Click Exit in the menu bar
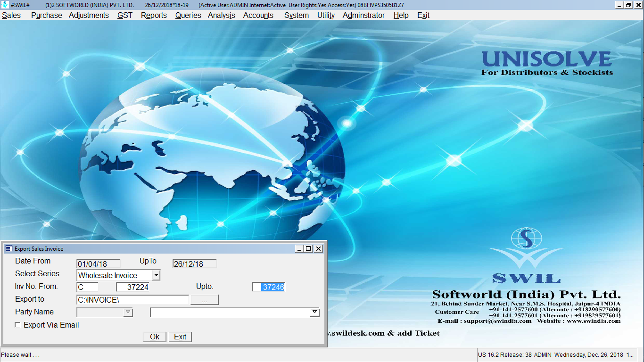This screenshot has height=362, width=644. click(x=423, y=15)
